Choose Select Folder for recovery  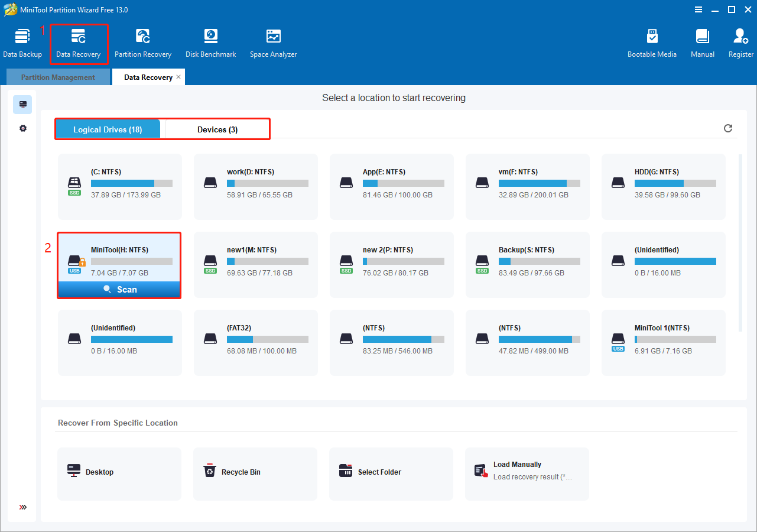391,473
